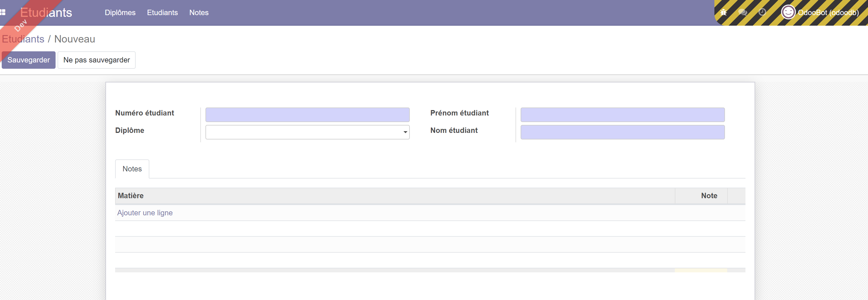Open the apps grid menu icon
The height and width of the screenshot is (300, 868).
coord(3,13)
